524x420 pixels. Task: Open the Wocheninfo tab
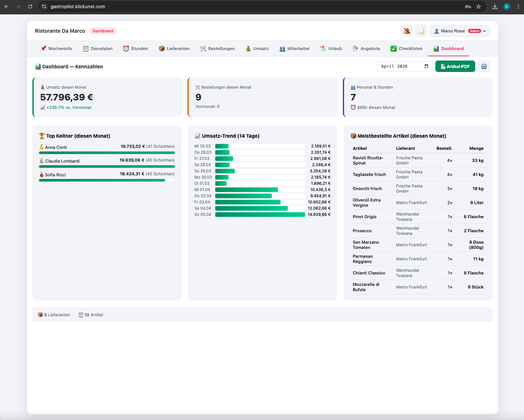coord(56,49)
